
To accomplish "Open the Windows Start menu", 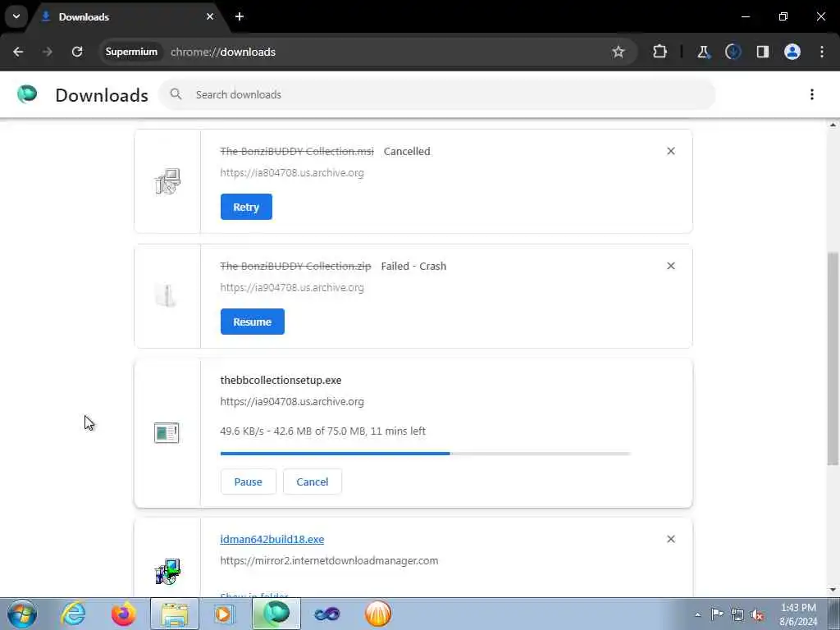I will pyautogui.click(x=22, y=614).
